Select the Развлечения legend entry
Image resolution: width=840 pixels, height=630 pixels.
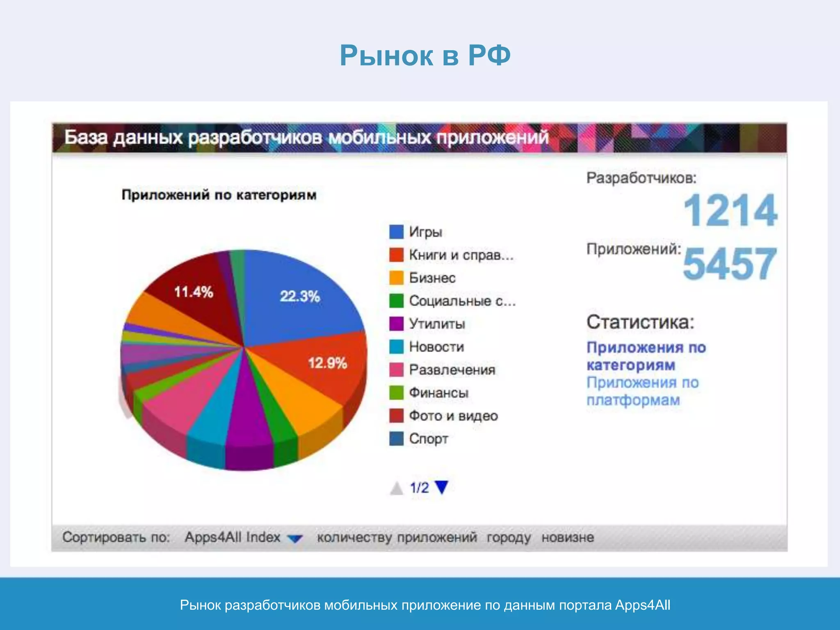tap(442, 370)
